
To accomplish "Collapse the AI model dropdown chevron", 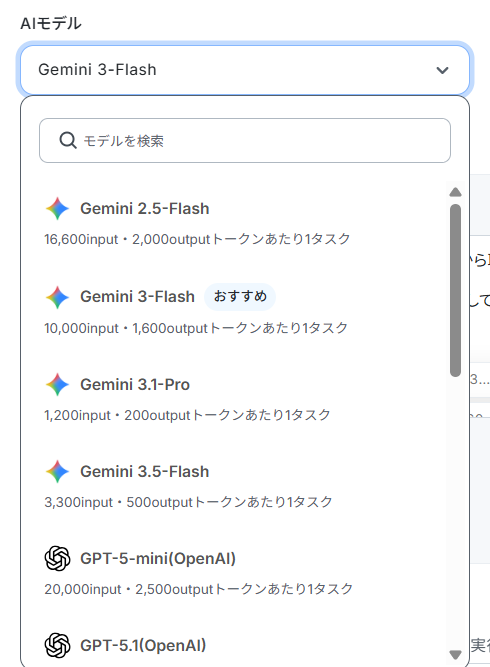I will [x=442, y=70].
